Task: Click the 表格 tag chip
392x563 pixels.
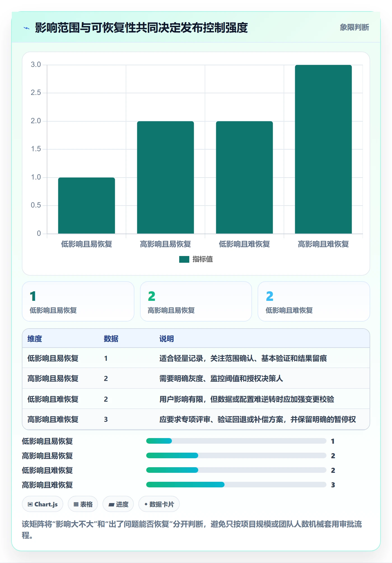Action: [x=83, y=504]
